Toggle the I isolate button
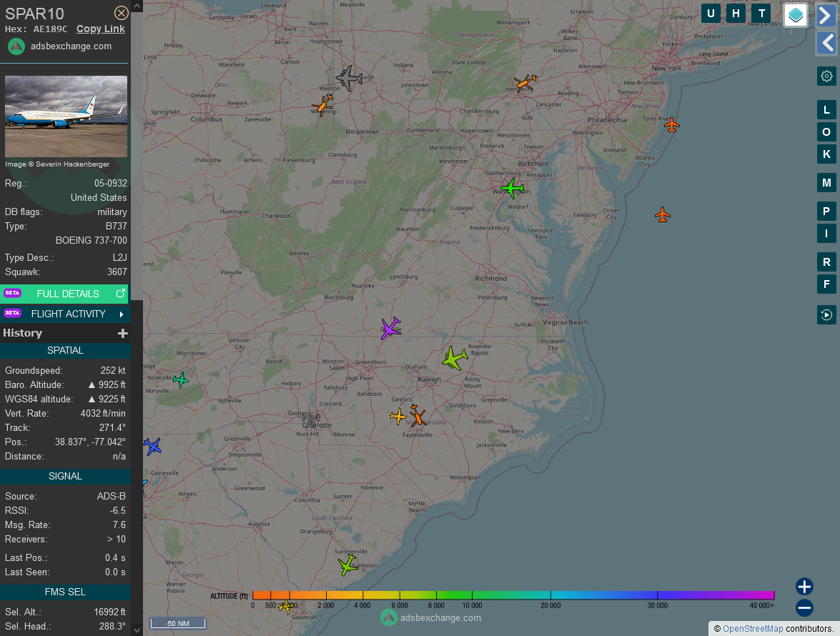840x636 pixels. point(826,234)
